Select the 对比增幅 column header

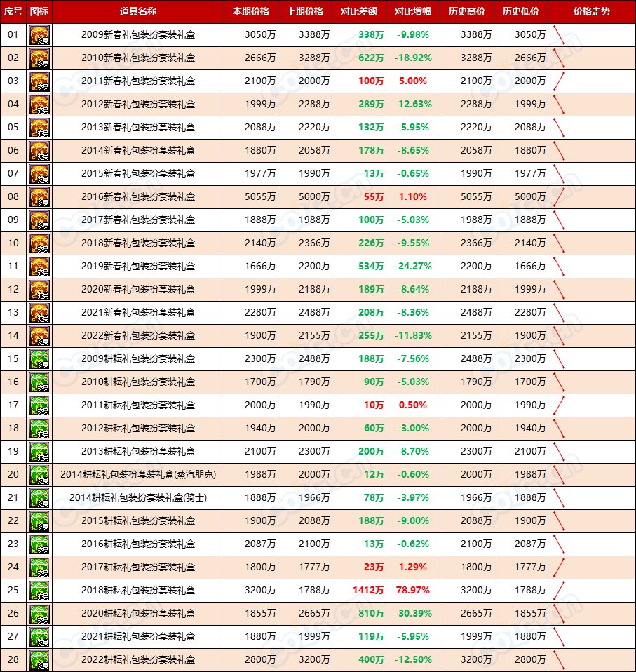pyautogui.click(x=413, y=12)
